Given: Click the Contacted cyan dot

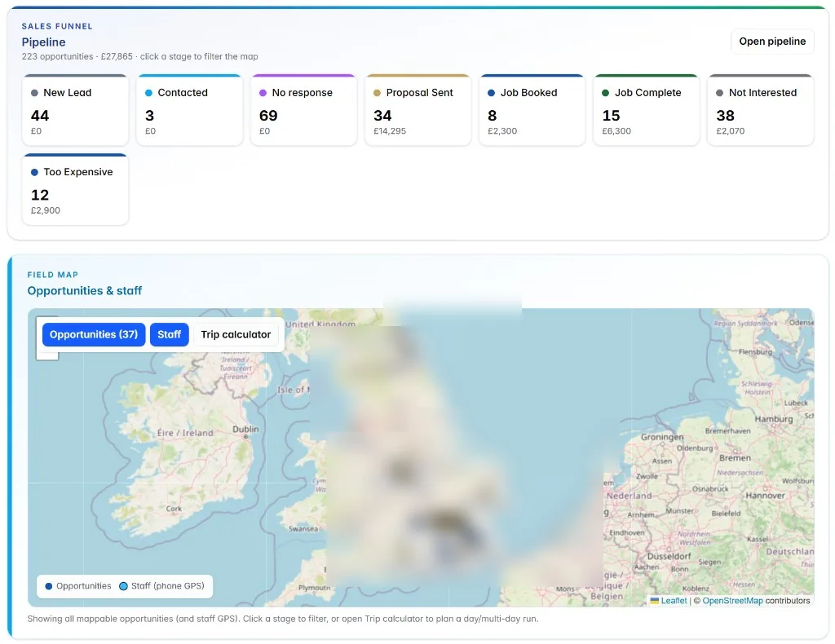Looking at the screenshot, I should click(148, 93).
